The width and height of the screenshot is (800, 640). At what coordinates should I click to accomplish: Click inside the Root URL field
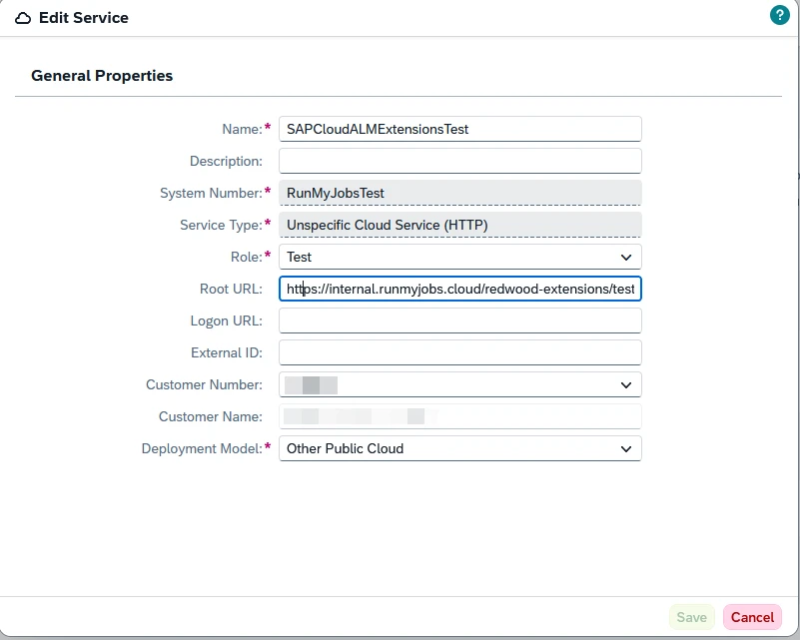pyautogui.click(x=459, y=289)
